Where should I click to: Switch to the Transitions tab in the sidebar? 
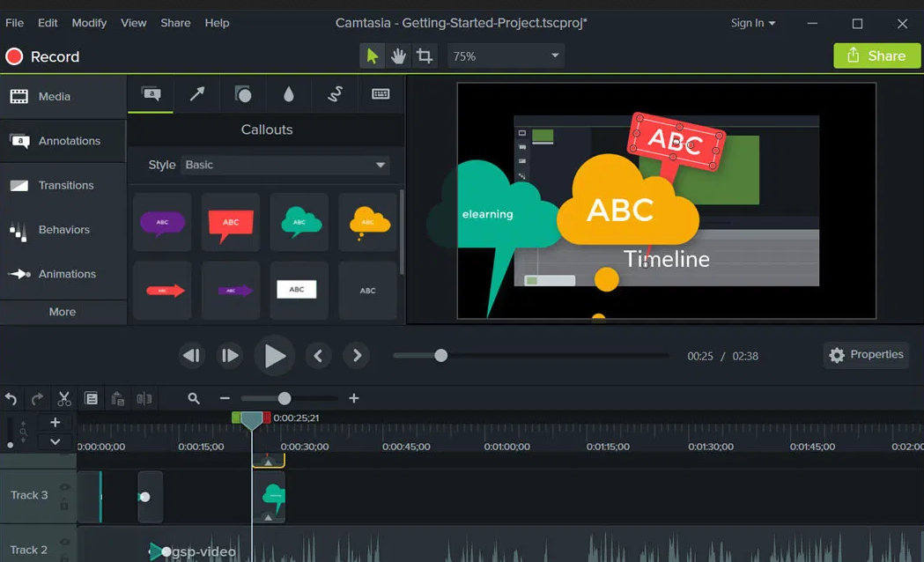65,185
